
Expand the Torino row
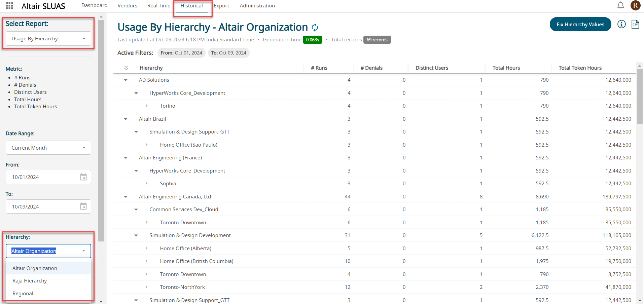pyautogui.click(x=147, y=106)
